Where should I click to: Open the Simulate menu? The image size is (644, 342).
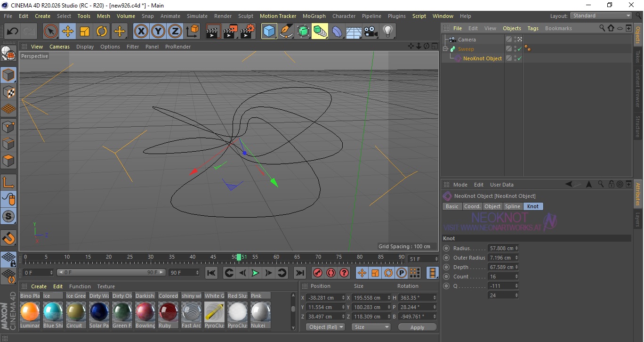click(197, 16)
